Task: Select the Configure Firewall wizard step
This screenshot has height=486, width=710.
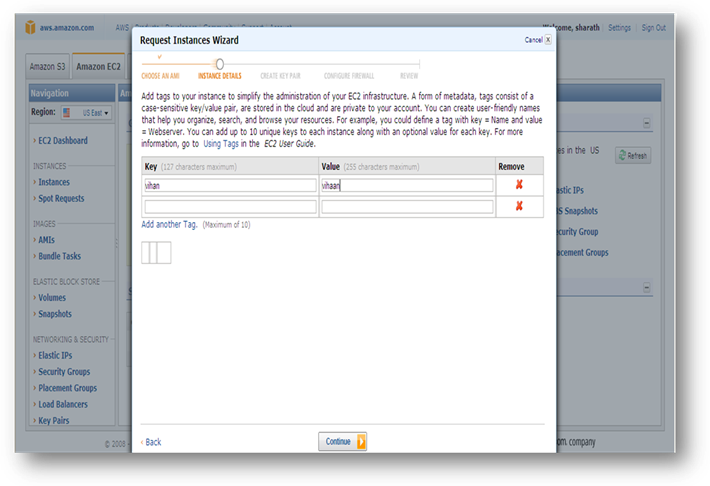Action: point(349,76)
